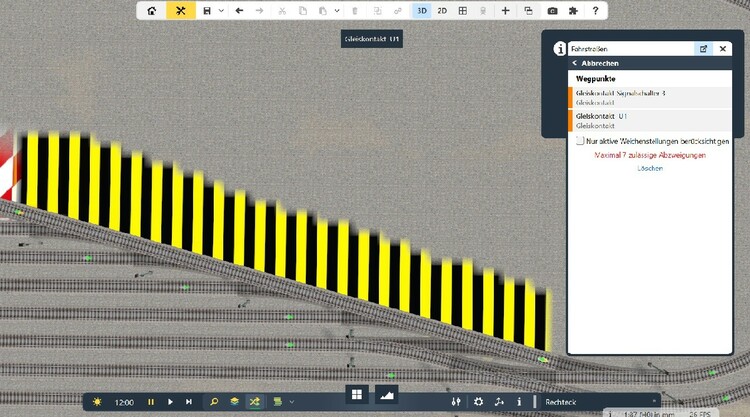Click the Löschen link
The width and height of the screenshot is (750, 417).
click(x=650, y=168)
